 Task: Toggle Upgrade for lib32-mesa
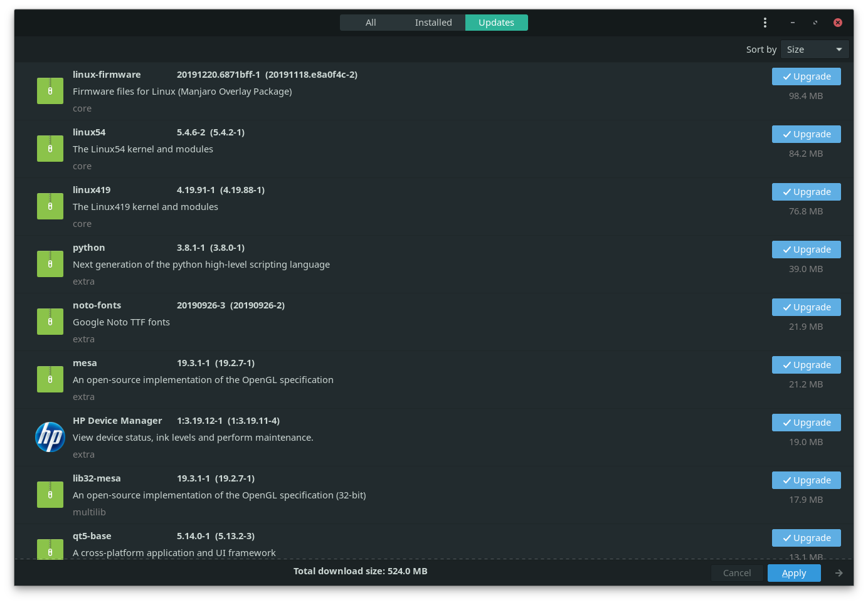click(x=807, y=480)
